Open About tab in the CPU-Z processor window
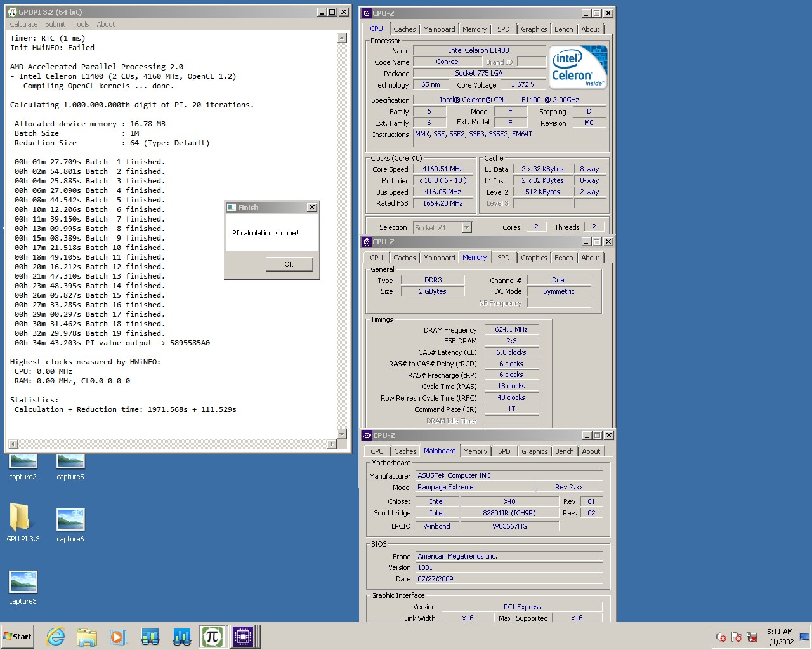The width and height of the screenshot is (812, 650). click(591, 29)
